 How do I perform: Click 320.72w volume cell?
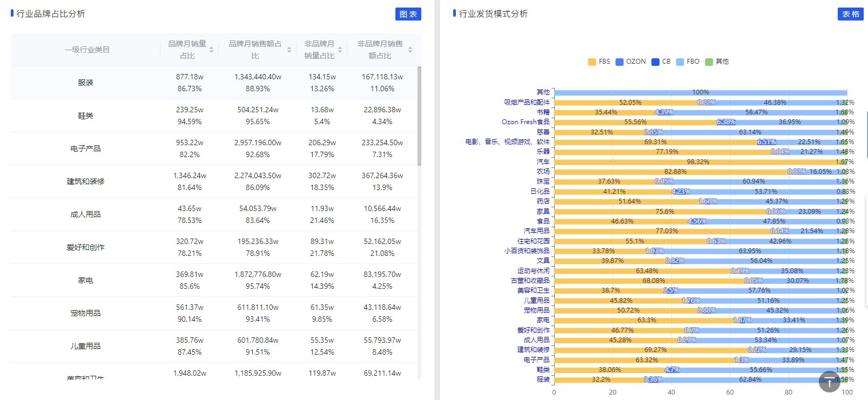tap(190, 241)
